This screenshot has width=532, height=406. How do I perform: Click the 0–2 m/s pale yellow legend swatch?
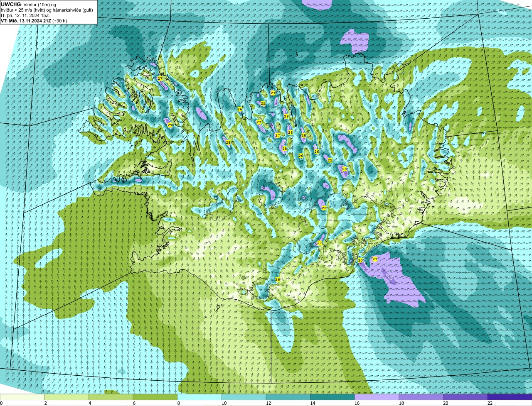(22, 397)
